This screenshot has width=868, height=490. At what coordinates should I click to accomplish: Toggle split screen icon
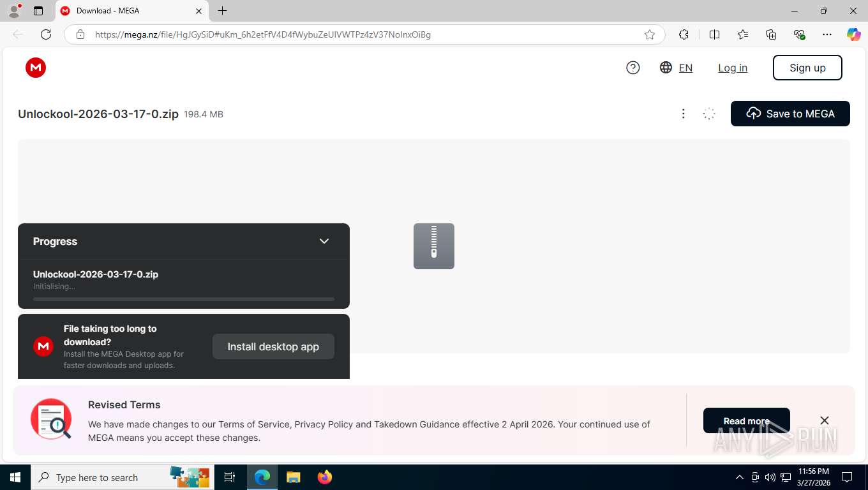(x=715, y=34)
